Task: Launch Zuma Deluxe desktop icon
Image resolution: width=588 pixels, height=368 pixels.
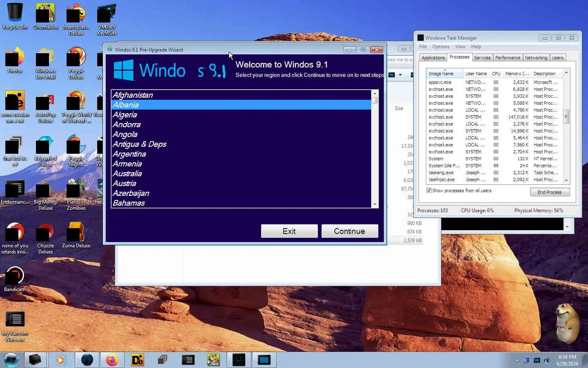Action: coord(76,235)
